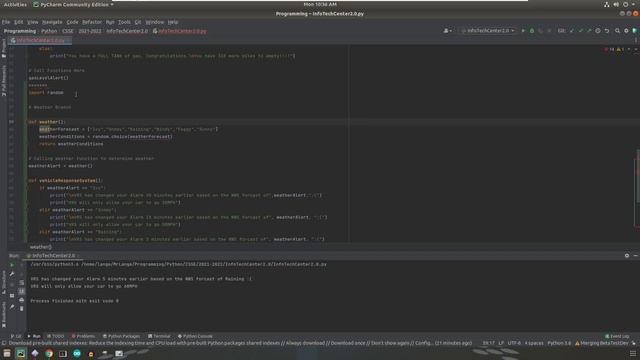The height and width of the screenshot is (360, 640).
Task: Open the Help menu
Action: (x=173, y=22)
